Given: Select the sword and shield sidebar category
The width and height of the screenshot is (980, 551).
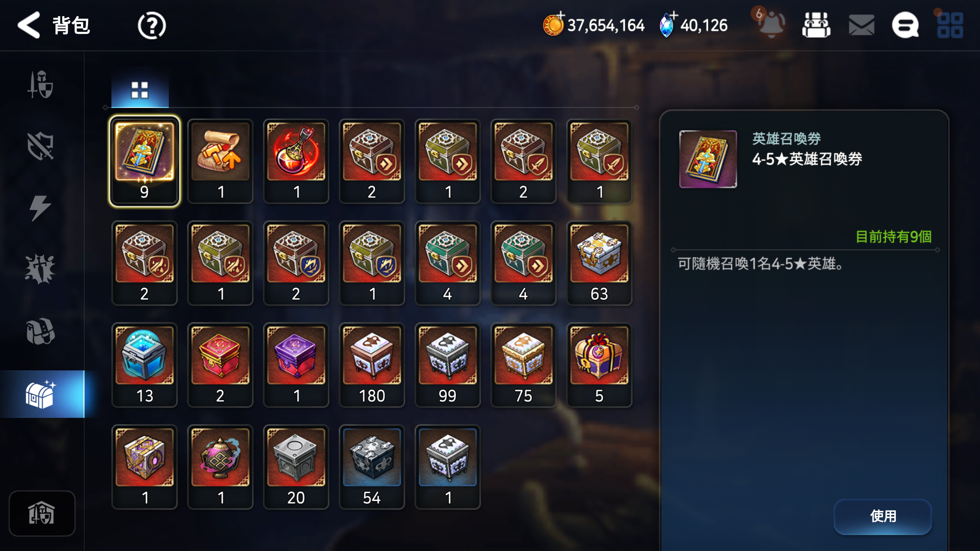Looking at the screenshot, I should pyautogui.click(x=40, y=84).
